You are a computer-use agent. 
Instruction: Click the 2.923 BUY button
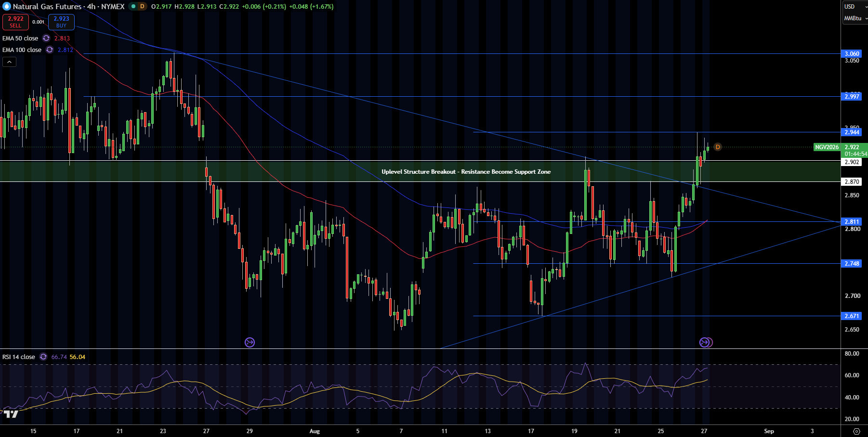point(61,22)
